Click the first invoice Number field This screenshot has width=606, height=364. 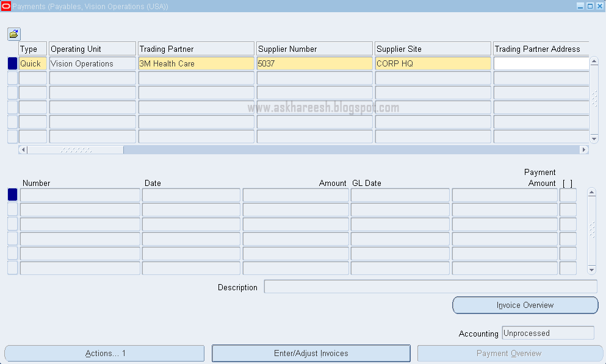pos(80,195)
